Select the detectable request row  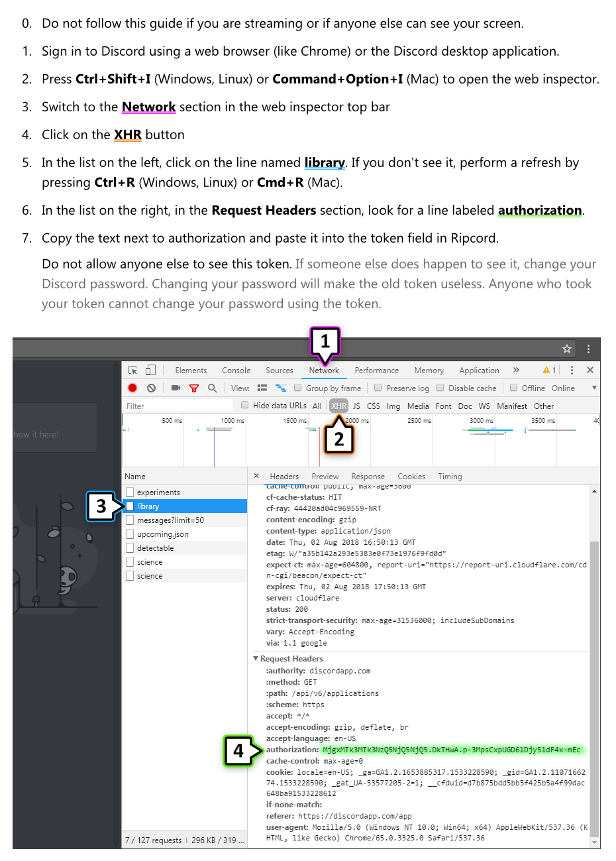(185, 548)
